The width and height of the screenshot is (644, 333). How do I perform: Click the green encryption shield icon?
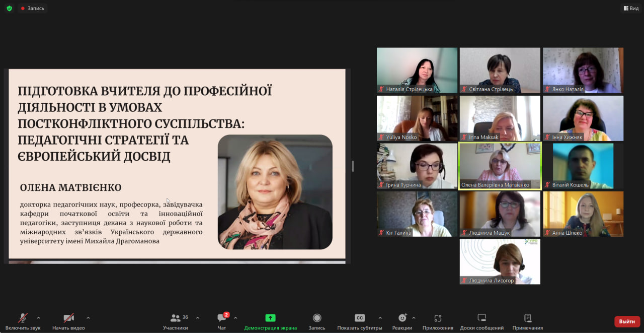coord(9,8)
